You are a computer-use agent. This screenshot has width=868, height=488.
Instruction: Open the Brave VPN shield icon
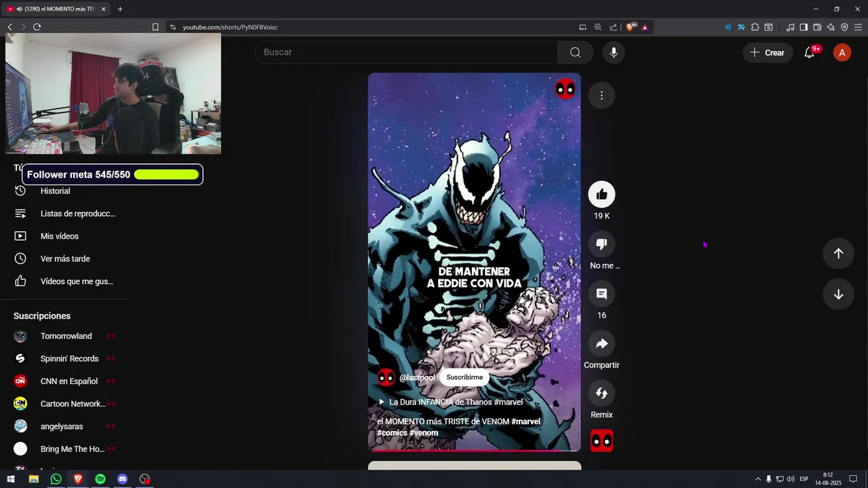point(844,27)
